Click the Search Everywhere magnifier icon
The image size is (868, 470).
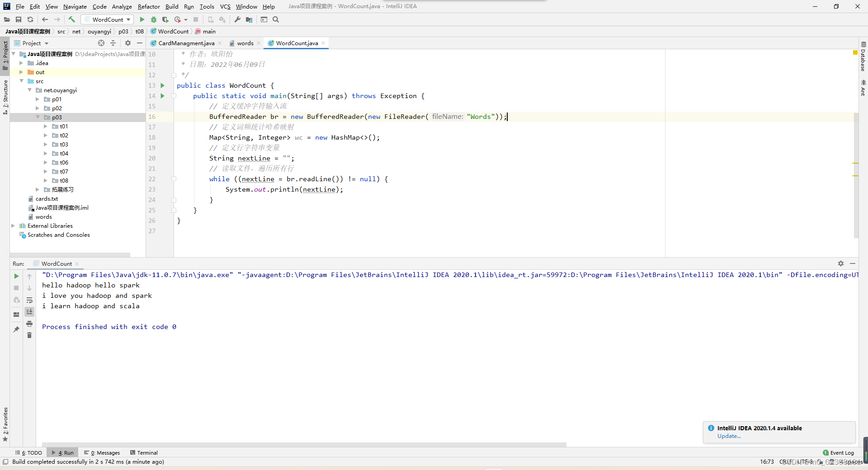coord(276,19)
